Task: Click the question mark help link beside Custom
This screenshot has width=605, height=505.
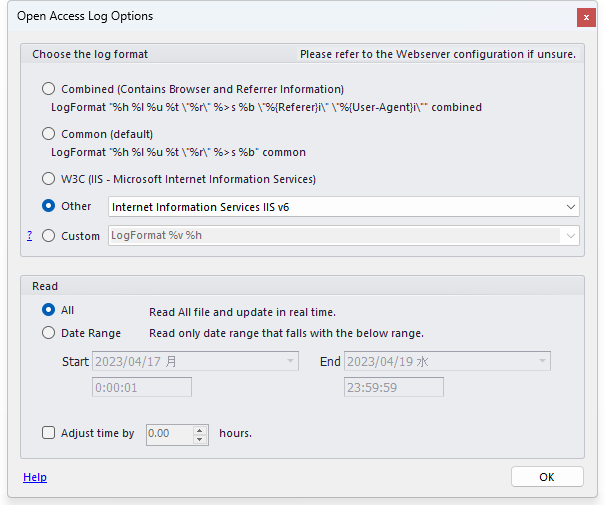Action: tap(30, 236)
